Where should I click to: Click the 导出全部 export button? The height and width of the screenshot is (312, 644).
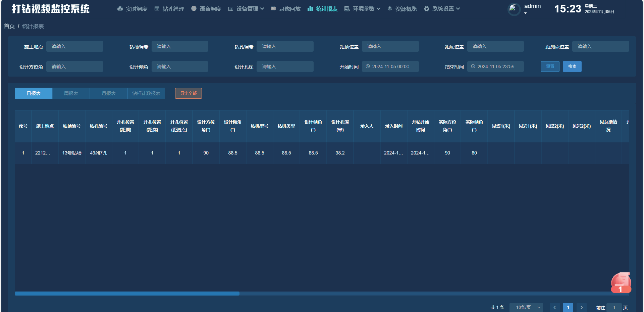tap(189, 93)
